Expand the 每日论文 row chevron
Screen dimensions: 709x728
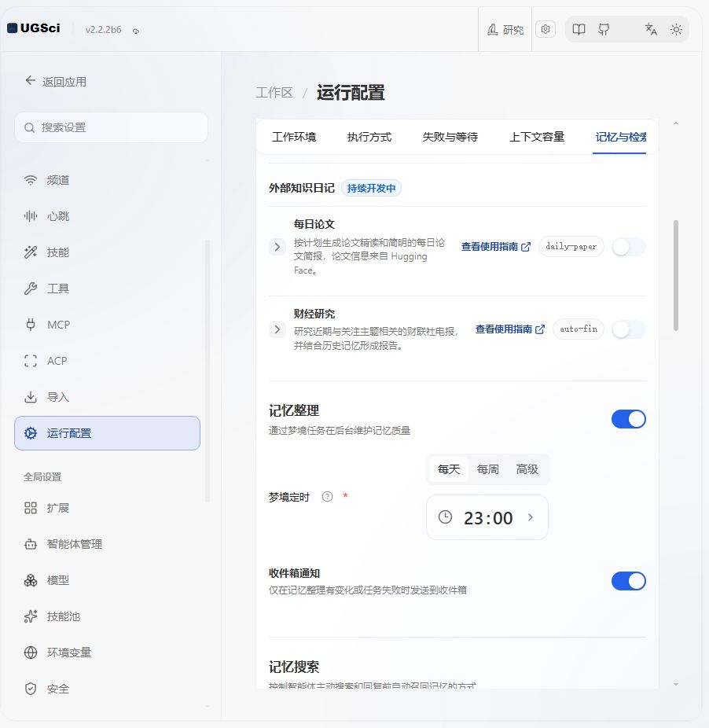(x=277, y=247)
